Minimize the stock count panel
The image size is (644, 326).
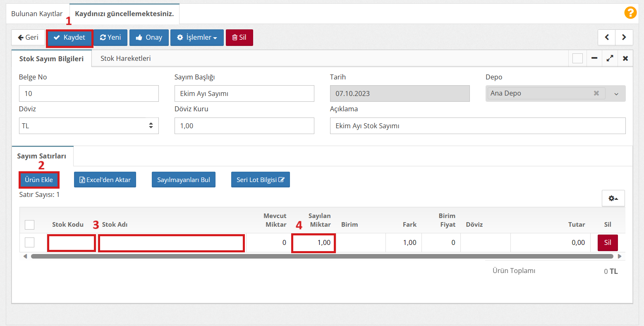[x=594, y=58]
